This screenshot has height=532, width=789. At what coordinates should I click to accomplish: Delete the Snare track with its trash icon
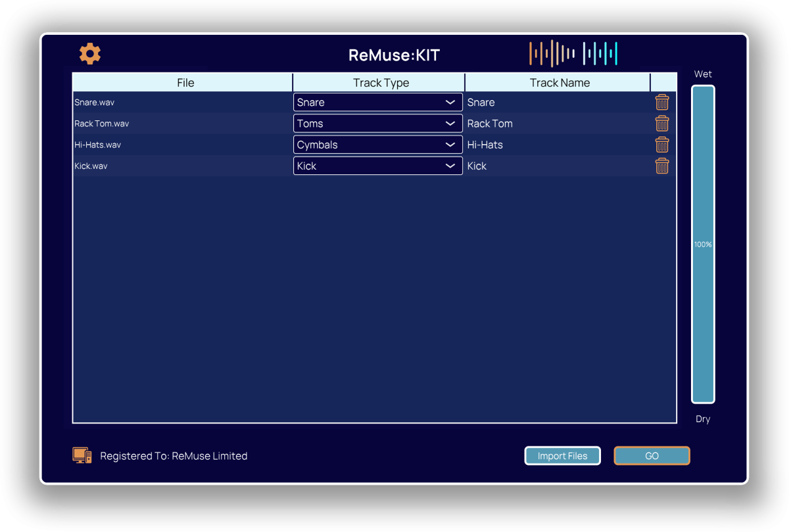tap(662, 102)
